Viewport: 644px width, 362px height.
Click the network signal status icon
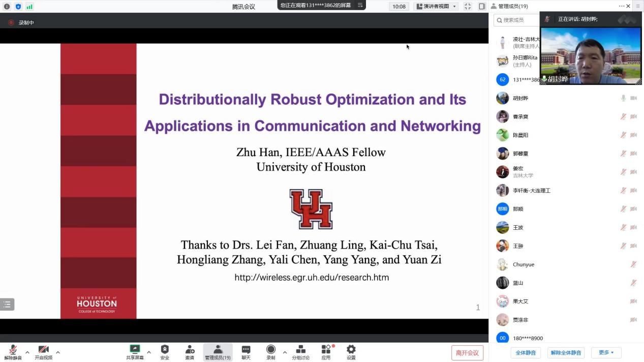tap(29, 7)
